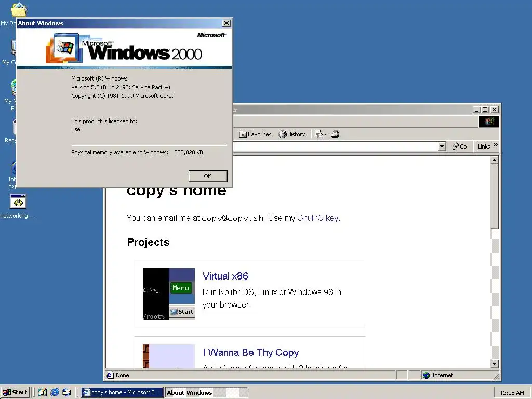Click the Windows logo throbber in the IE window
The height and width of the screenshot is (399, 532).
[488, 122]
